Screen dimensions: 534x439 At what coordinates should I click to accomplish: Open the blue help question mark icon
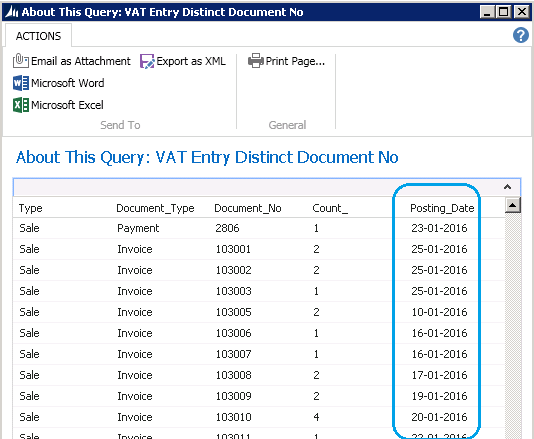pyautogui.click(x=521, y=35)
